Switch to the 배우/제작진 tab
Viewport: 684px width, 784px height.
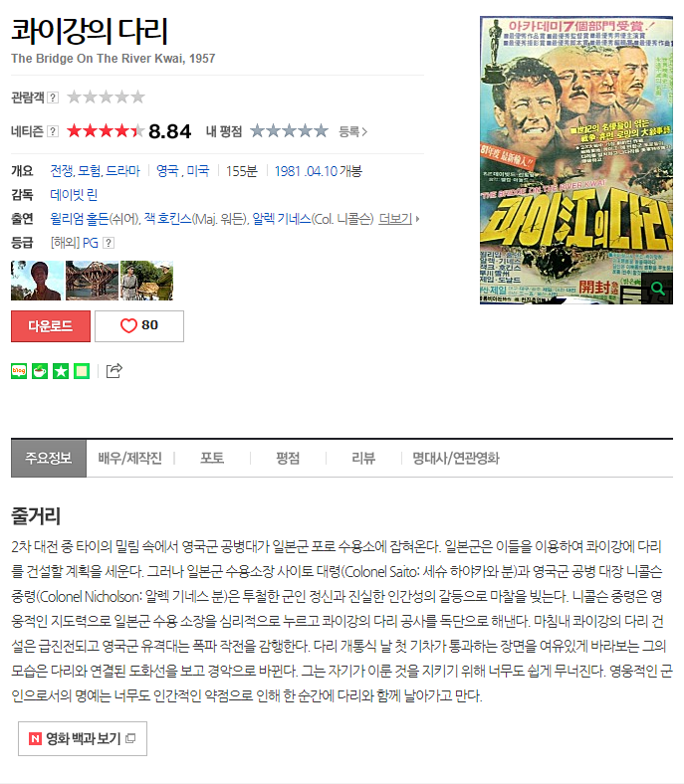[x=130, y=458]
